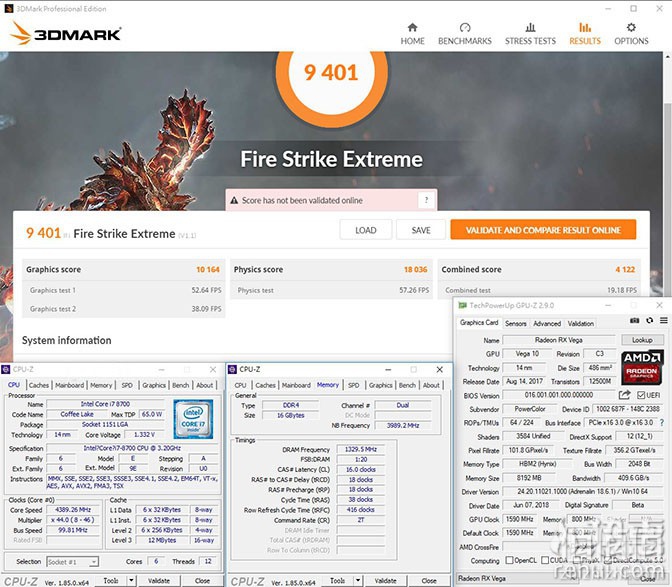The height and width of the screenshot is (587, 672).
Task: Click the GPU-Z title bar app icon
Action: [462, 305]
